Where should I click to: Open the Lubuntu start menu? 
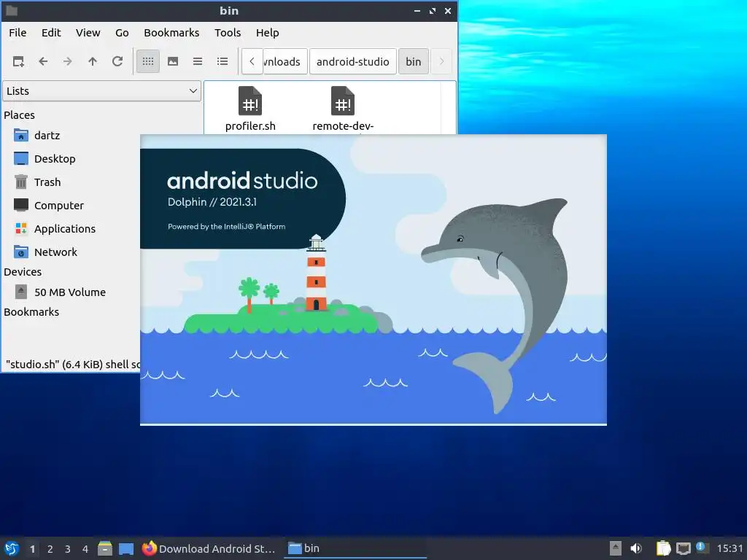point(12,548)
